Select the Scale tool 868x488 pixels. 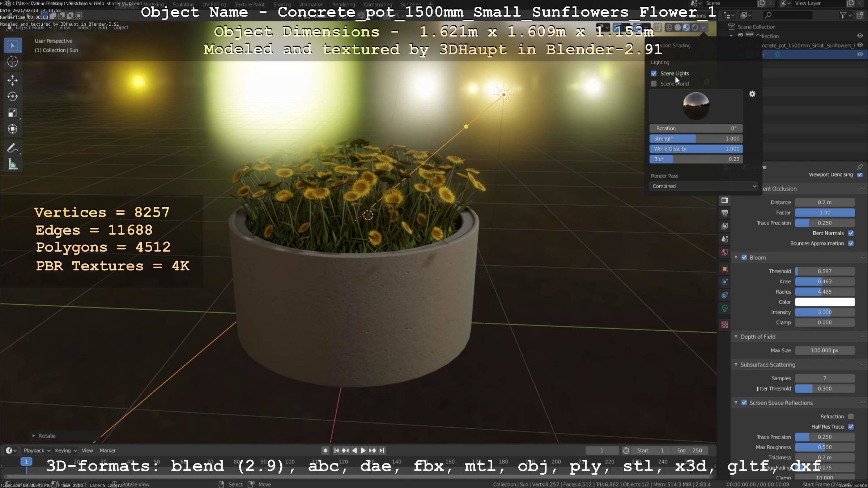click(13, 113)
